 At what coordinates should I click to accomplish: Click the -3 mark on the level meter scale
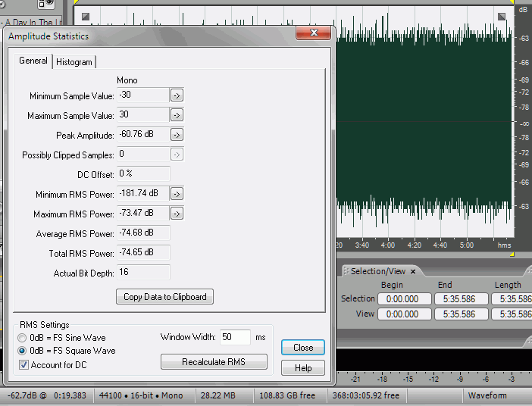(512, 379)
